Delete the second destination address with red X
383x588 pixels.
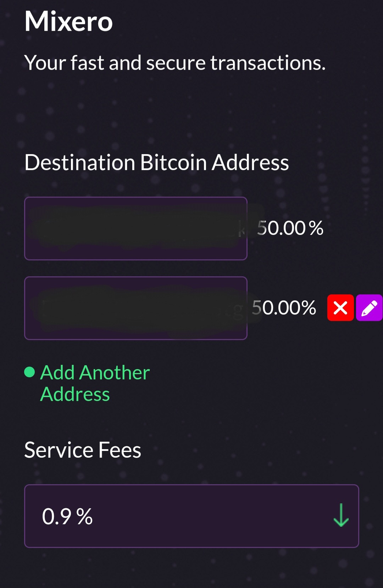(x=340, y=307)
